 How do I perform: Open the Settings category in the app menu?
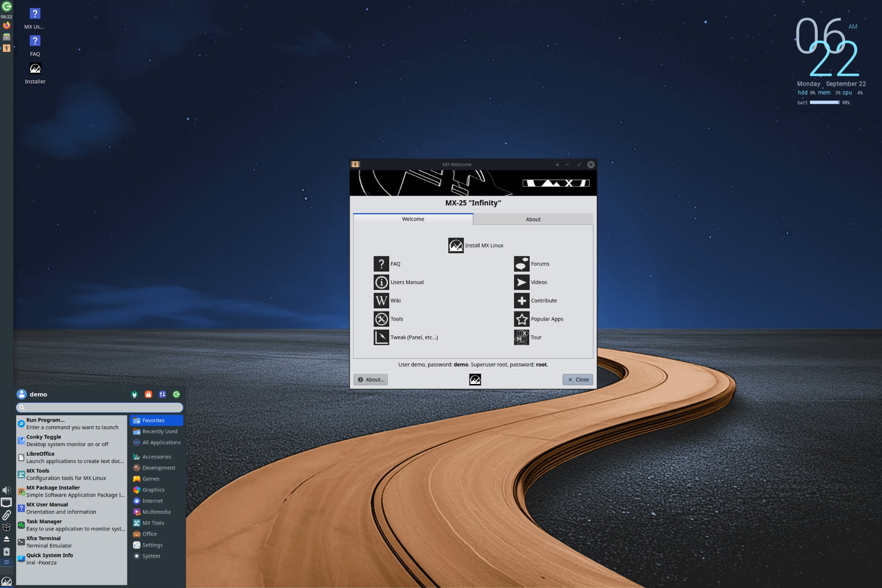click(152, 545)
